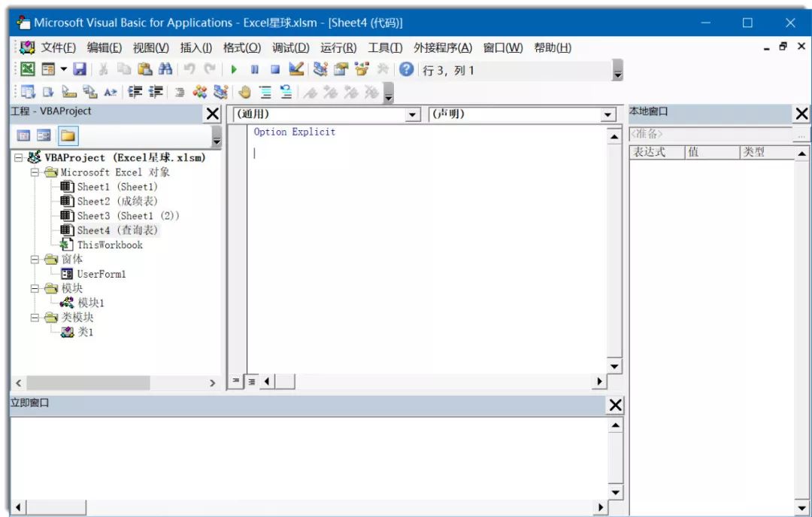The image size is (812, 517).
Task: Open the (通用) dropdown in the code window
Action: [411, 115]
